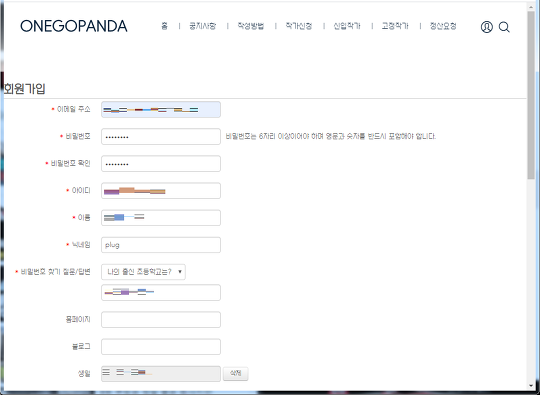This screenshot has width=540, height=395.
Task: Click the ONEGOPANDA logo
Action: [74, 26]
